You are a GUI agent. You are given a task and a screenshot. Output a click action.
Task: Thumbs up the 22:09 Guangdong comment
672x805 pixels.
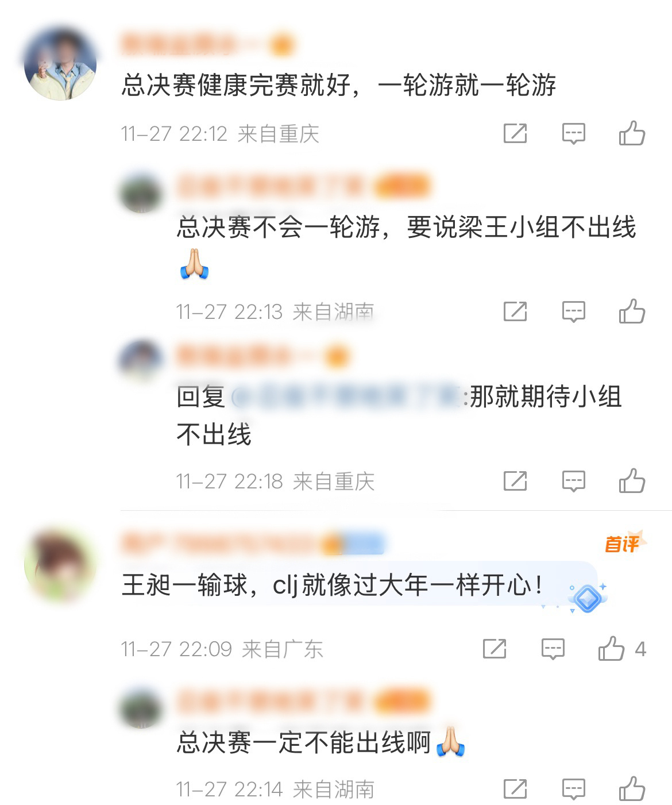click(611, 649)
